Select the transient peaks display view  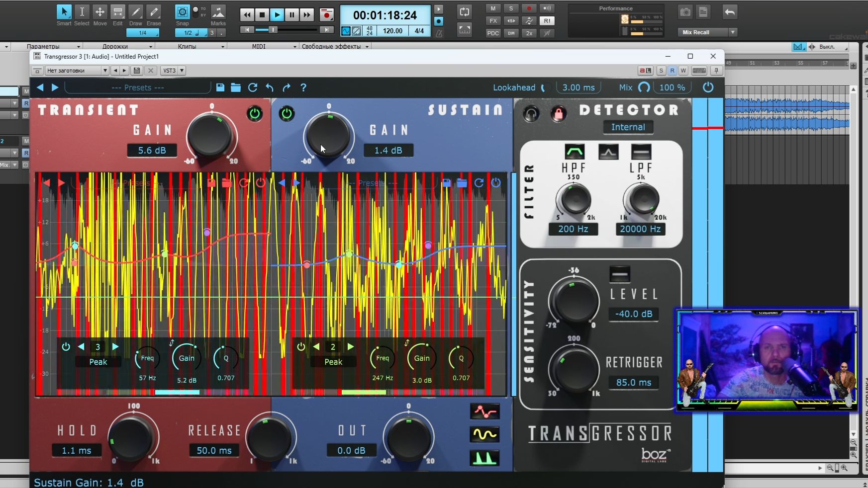coord(484,458)
